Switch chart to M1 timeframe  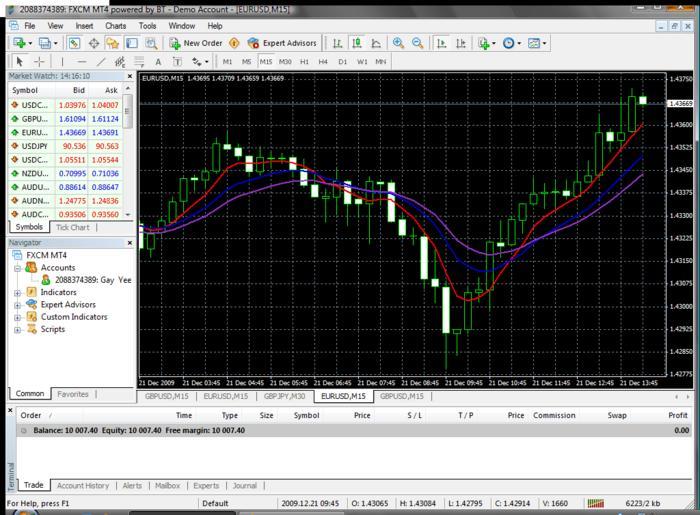[227, 62]
